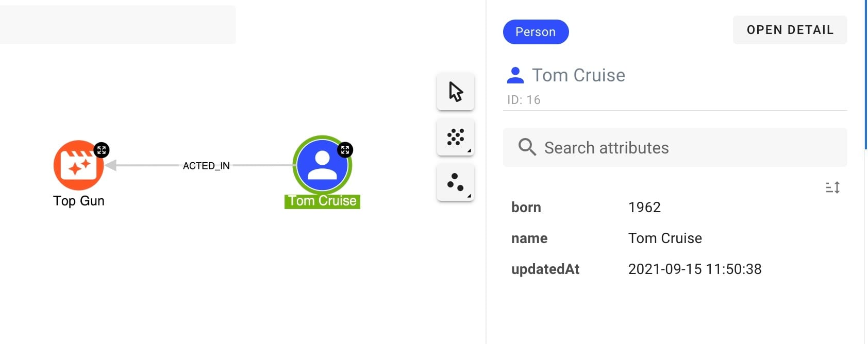Open the graph layout options button
This screenshot has width=868, height=344.
[x=456, y=137]
